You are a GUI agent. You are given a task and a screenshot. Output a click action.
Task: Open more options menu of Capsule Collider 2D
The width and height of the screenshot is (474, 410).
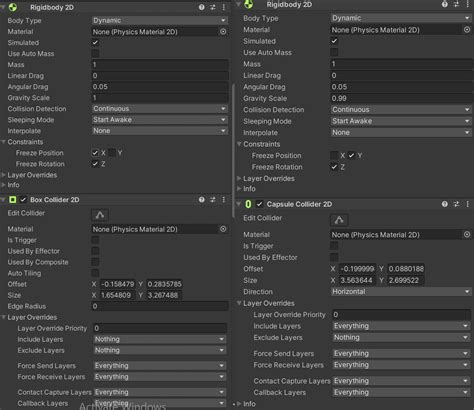tap(468, 204)
